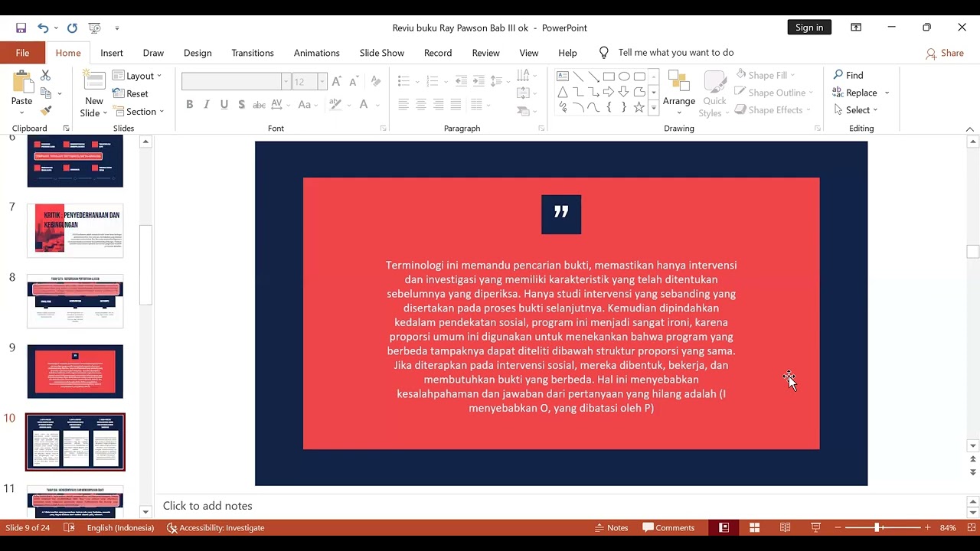Image resolution: width=980 pixels, height=551 pixels.
Task: Toggle text Shadow formatting
Action: pyautogui.click(x=241, y=105)
